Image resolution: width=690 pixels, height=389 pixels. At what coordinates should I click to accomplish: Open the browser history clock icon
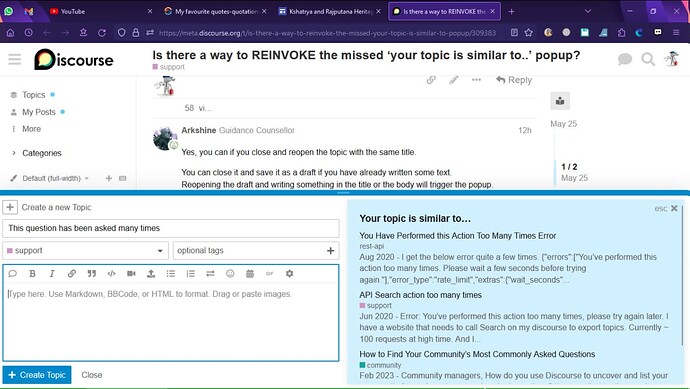[29, 33]
